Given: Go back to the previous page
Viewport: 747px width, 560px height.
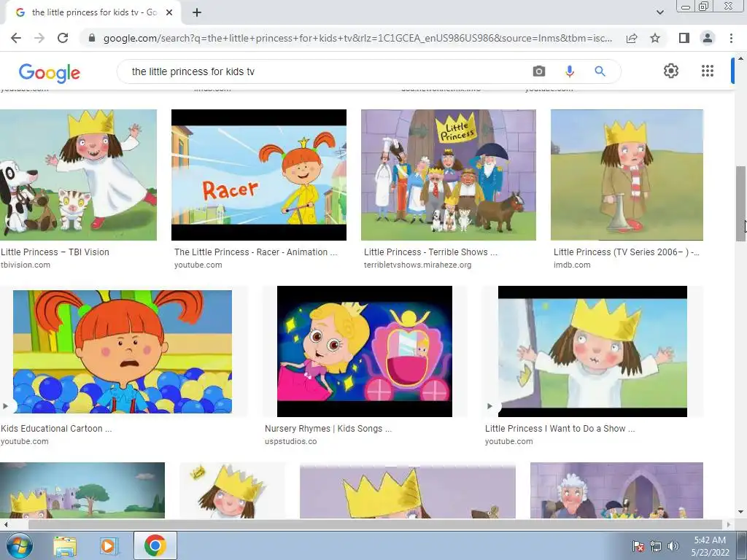Looking at the screenshot, I should (x=16, y=38).
